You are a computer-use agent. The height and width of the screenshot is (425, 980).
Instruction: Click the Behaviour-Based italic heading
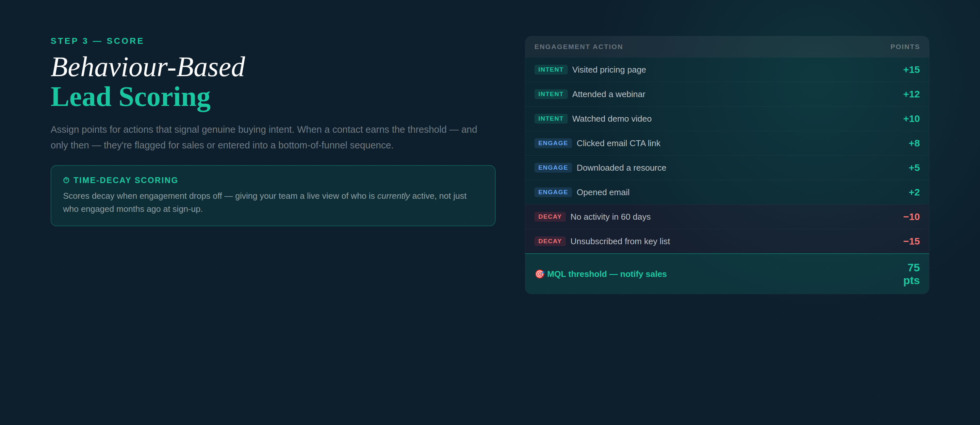click(x=148, y=67)
